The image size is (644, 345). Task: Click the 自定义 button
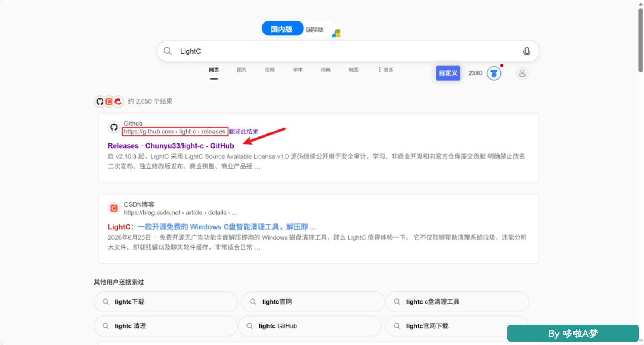448,73
